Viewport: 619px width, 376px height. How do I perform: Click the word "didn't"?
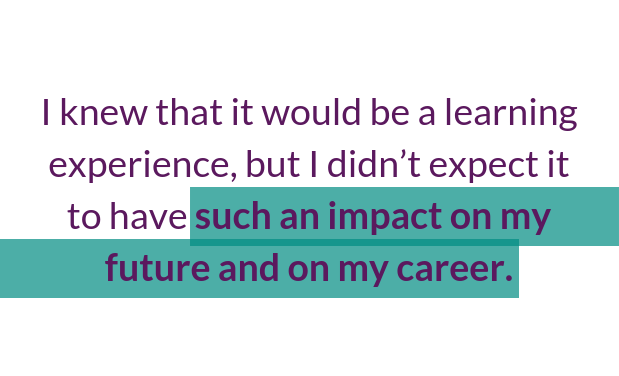[373, 164]
